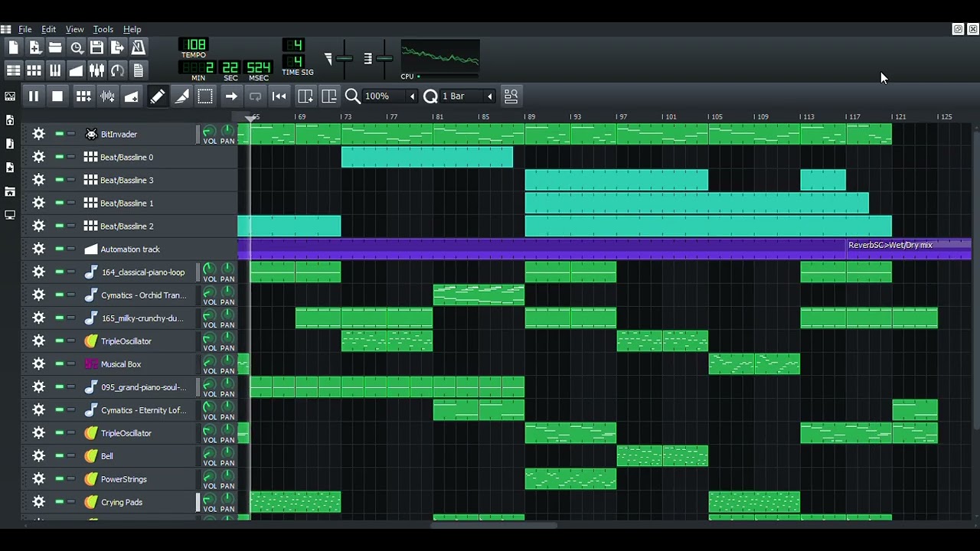Open the Help menu

(x=132, y=29)
